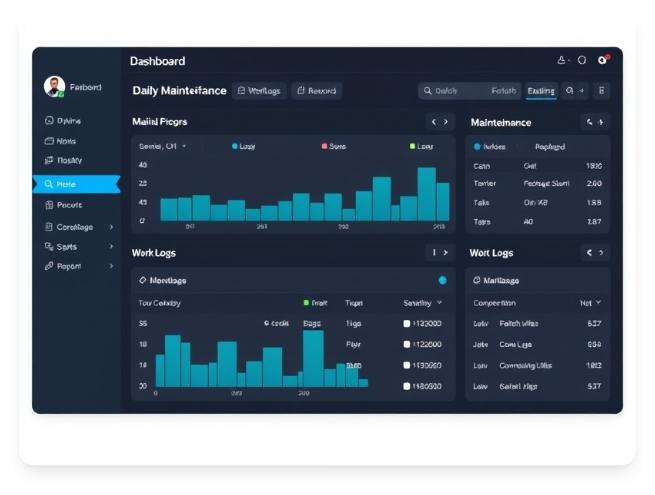
Task: Switch to the underlined tab next to search
Action: 540,91
